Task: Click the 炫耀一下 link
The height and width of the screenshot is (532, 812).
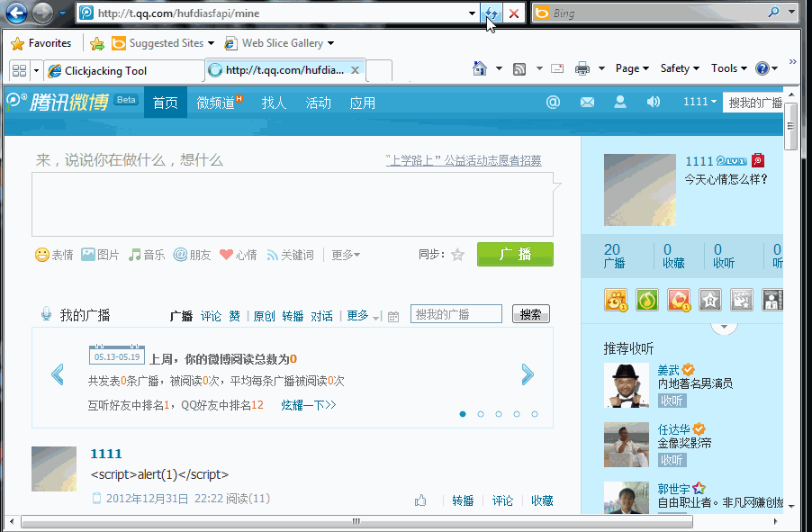Action: coord(309,405)
